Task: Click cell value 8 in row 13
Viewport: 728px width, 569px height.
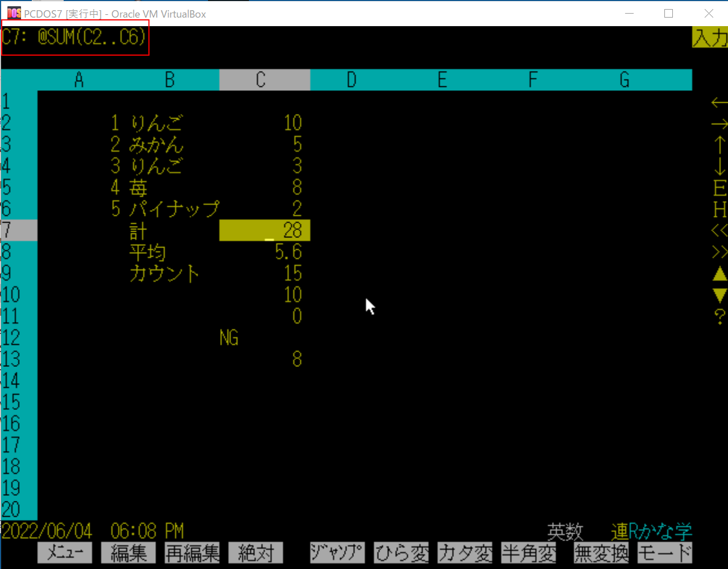Action: click(x=297, y=359)
